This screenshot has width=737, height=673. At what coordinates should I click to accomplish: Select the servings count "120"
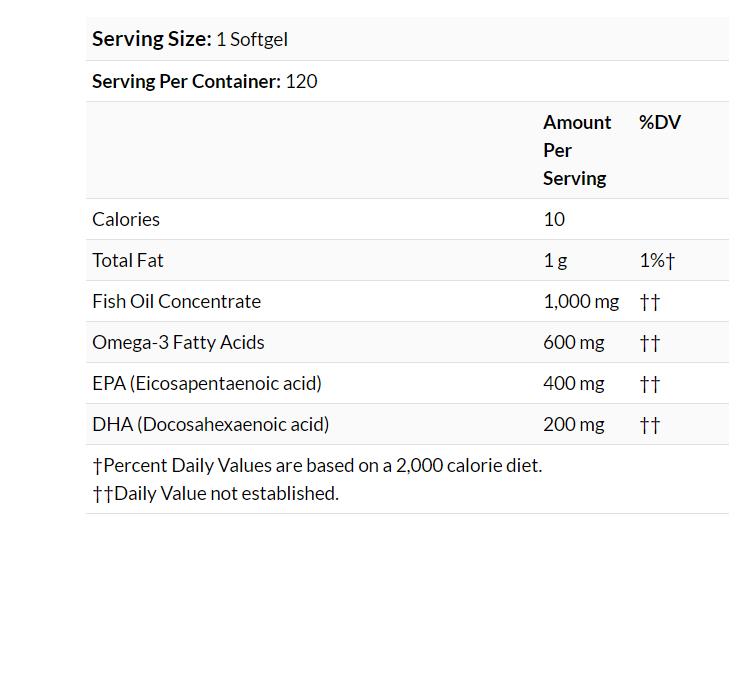point(301,81)
